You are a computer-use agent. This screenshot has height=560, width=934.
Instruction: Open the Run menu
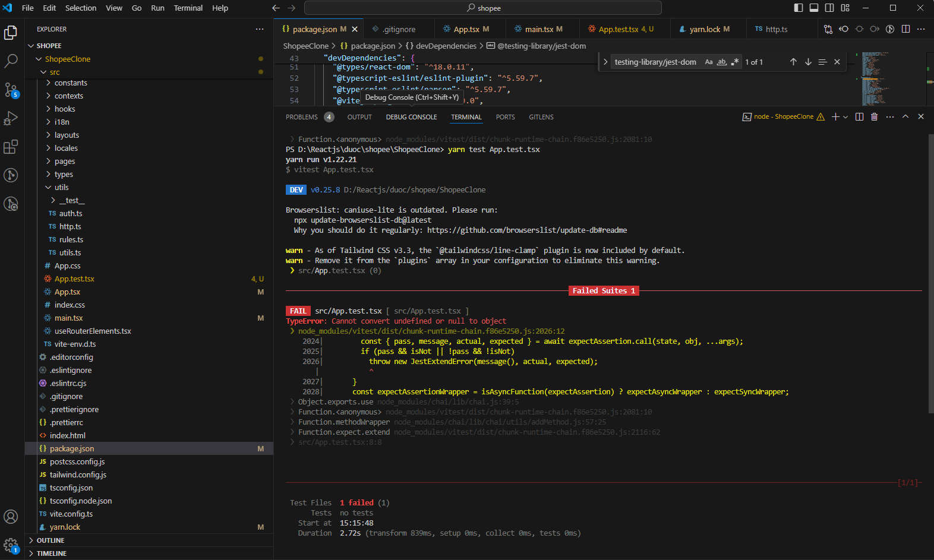[157, 8]
